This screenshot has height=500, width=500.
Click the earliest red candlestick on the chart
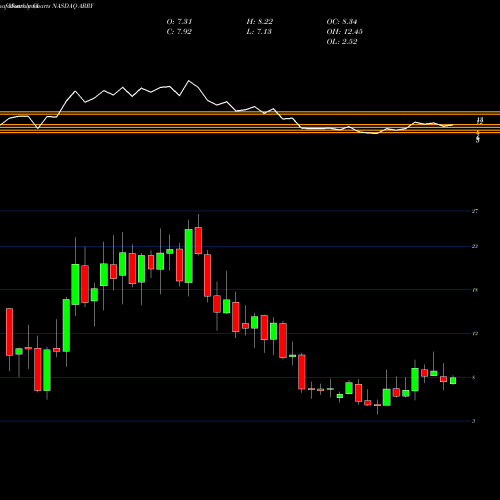(9, 332)
